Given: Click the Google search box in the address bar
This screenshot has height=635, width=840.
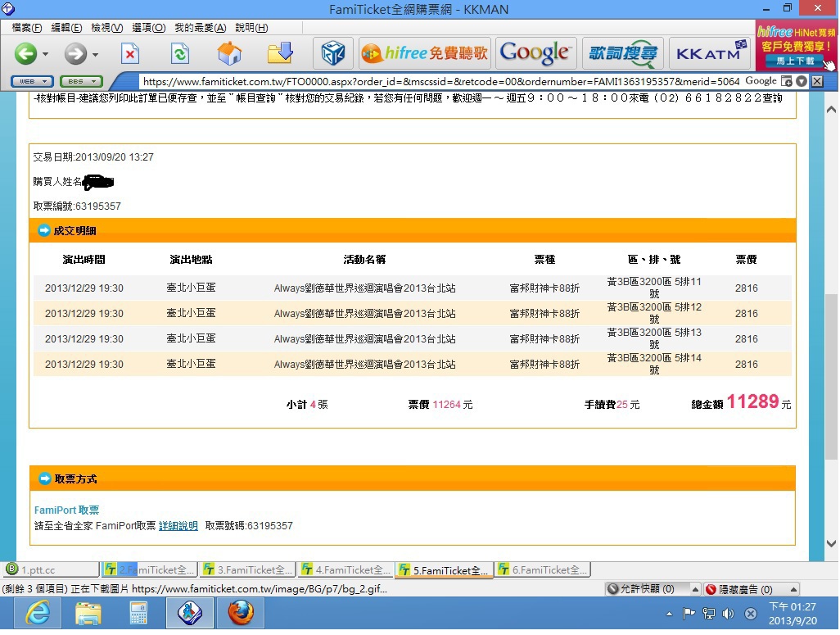Looking at the screenshot, I should (761, 81).
